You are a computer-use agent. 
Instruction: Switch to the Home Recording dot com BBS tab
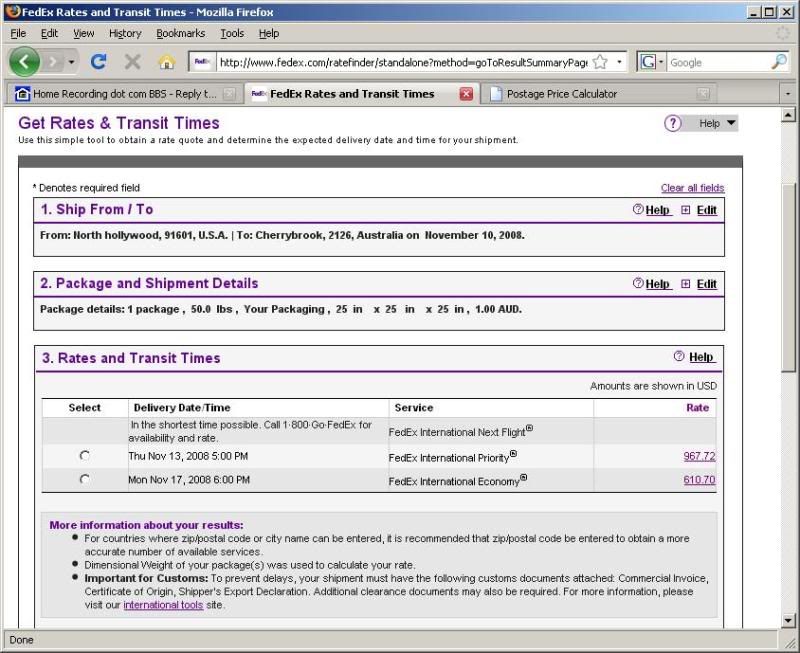(x=123, y=94)
